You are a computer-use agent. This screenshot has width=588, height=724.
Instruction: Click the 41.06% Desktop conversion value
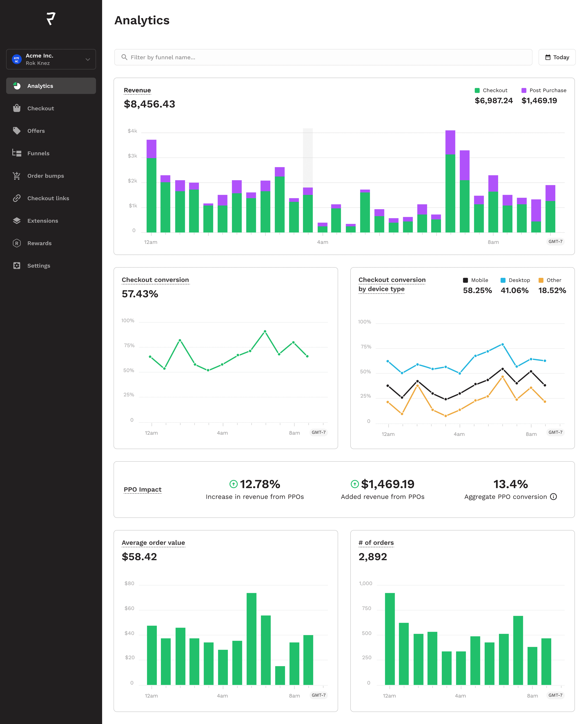(x=515, y=290)
